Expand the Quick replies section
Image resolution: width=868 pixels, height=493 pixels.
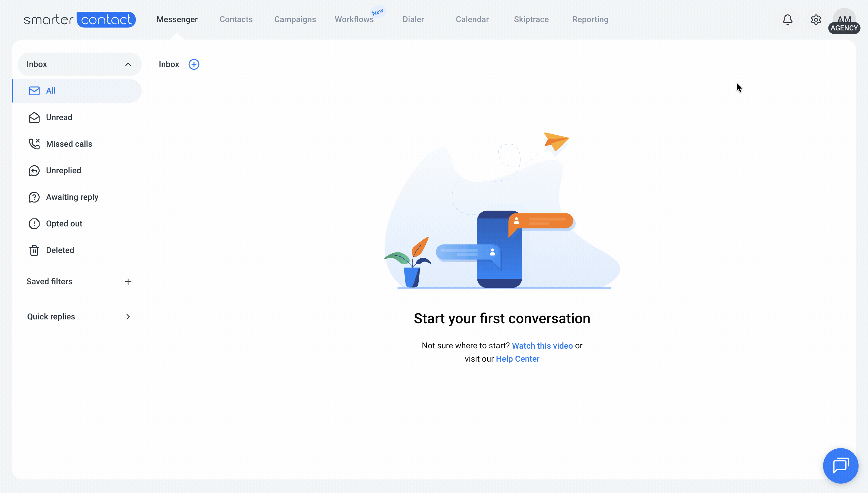128,316
